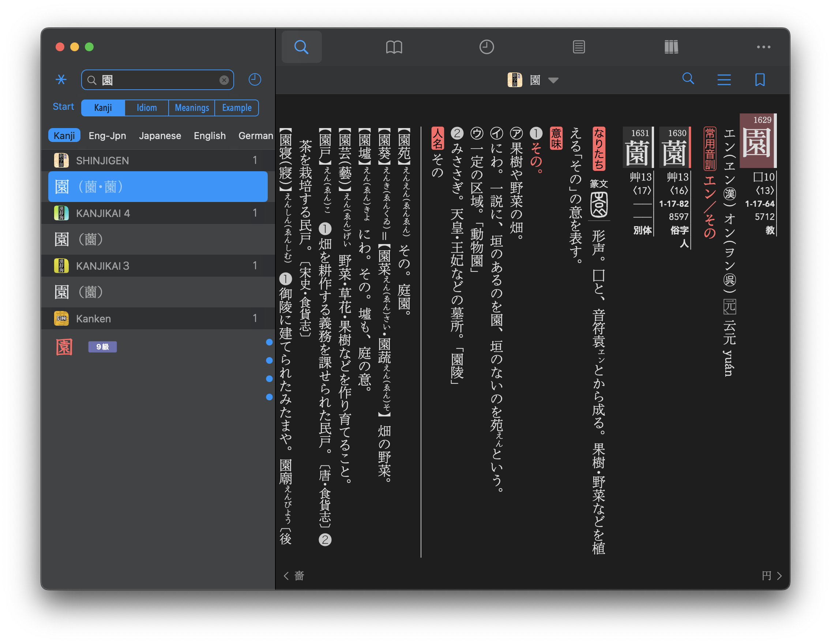Open the notes page toolbar icon
Screen dimensions: 831x644
pyautogui.click(x=578, y=47)
